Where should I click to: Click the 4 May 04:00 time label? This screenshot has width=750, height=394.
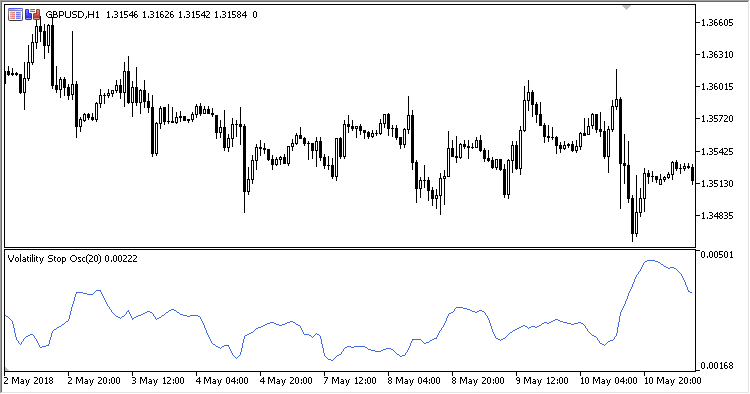click(x=222, y=381)
